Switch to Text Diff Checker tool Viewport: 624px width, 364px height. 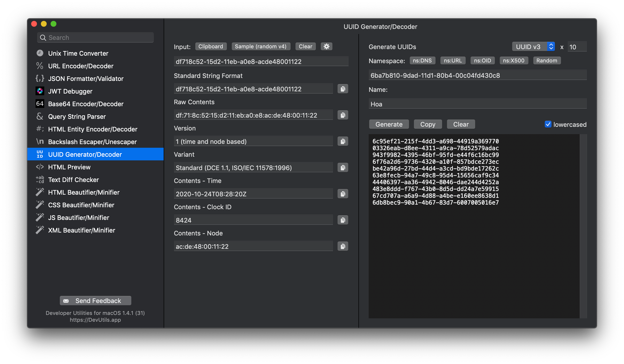(x=73, y=180)
